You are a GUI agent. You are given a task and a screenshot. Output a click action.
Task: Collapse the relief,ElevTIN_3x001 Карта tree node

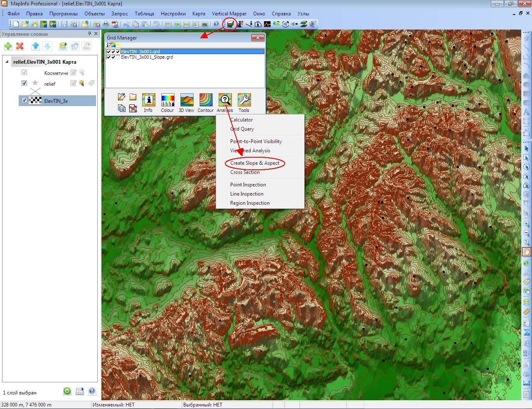pos(7,62)
